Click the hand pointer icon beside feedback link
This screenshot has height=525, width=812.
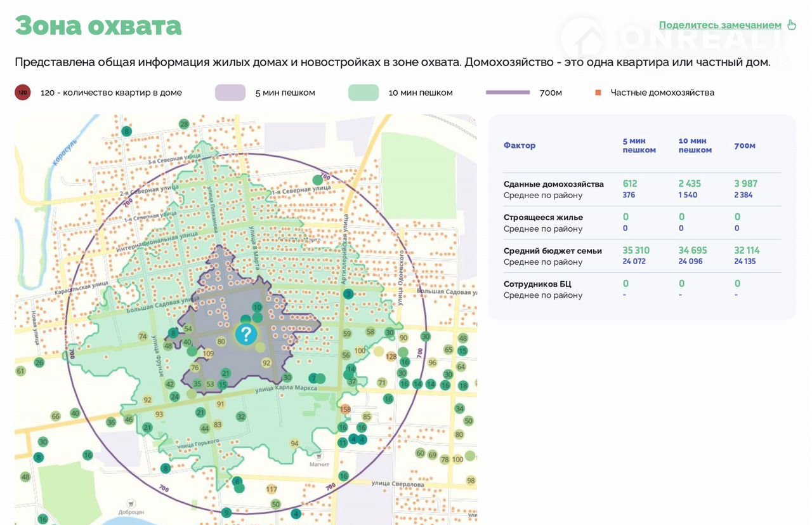point(791,25)
